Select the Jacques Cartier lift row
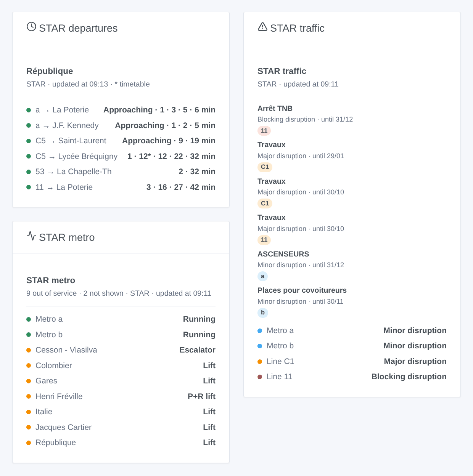 [121, 427]
